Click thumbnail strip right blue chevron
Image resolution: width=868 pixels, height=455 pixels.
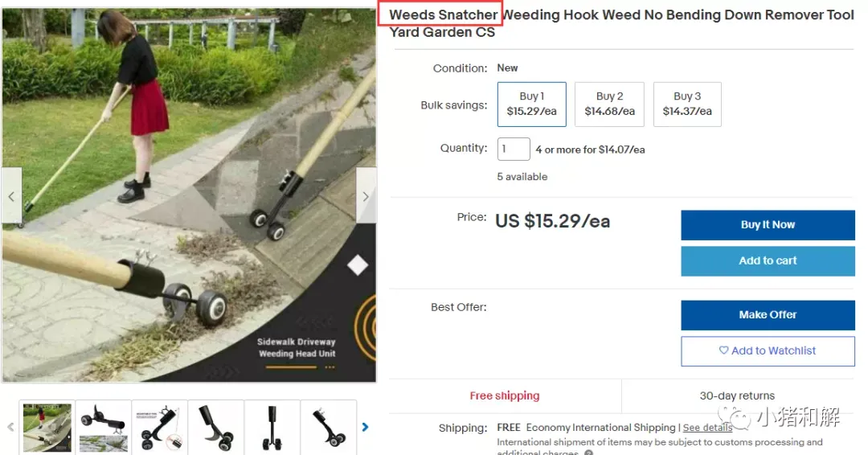[365, 427]
